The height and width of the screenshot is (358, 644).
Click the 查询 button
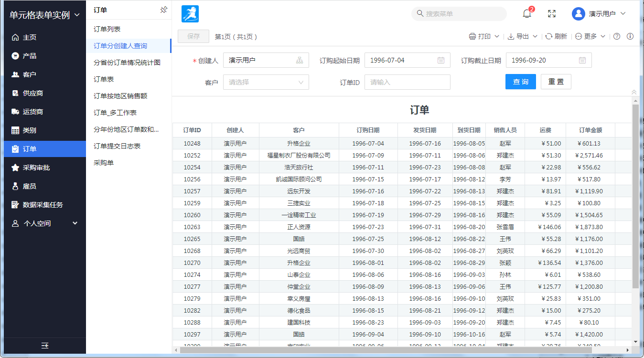click(521, 82)
